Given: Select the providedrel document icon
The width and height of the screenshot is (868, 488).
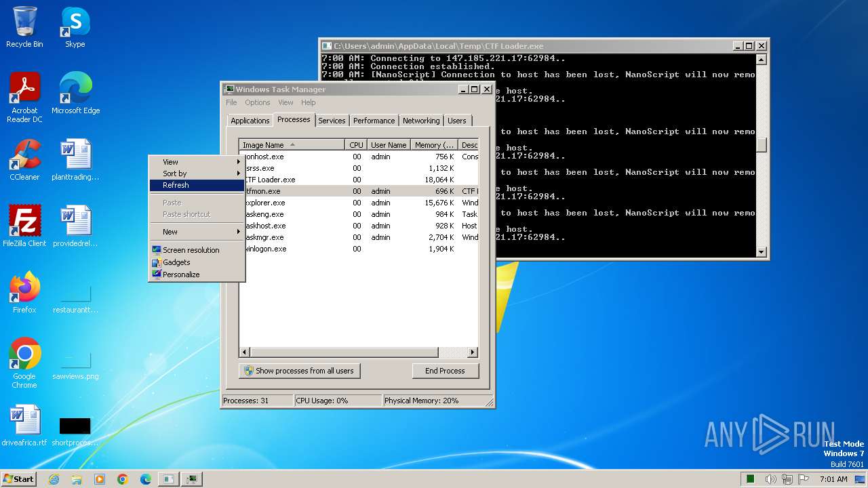Looking at the screenshot, I should [x=75, y=226].
